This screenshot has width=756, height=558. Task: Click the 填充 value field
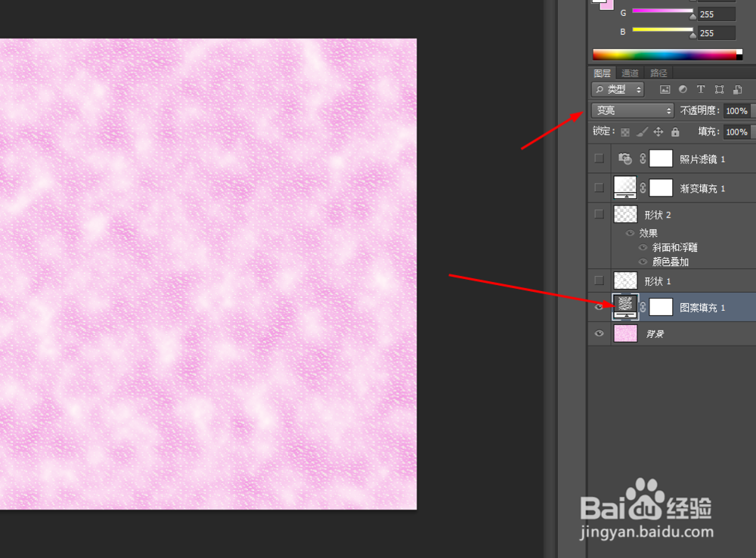[736, 132]
